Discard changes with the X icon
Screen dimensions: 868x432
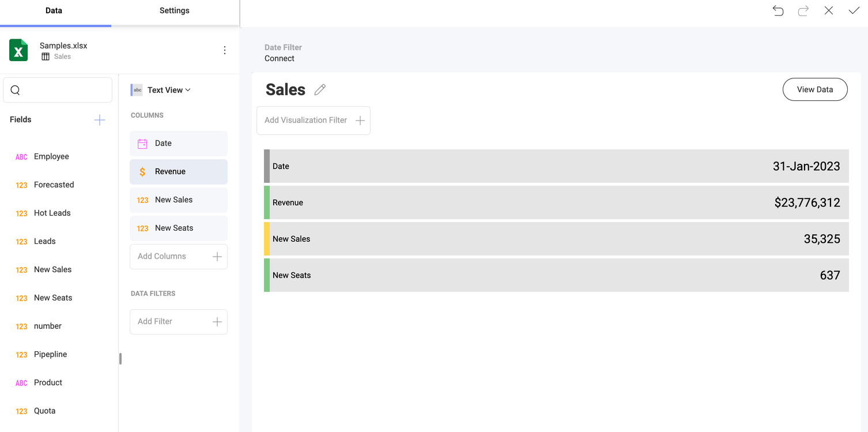[829, 10]
